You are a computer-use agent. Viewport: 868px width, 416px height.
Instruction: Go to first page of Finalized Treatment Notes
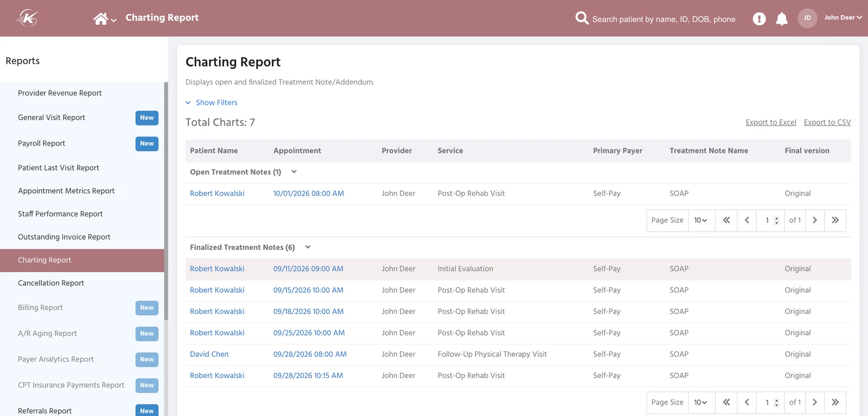click(x=726, y=402)
